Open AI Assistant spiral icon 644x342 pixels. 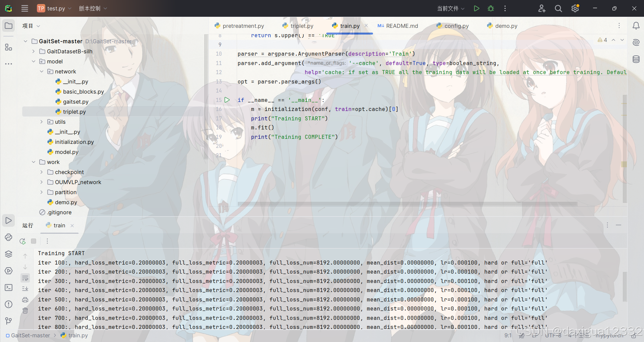click(636, 42)
